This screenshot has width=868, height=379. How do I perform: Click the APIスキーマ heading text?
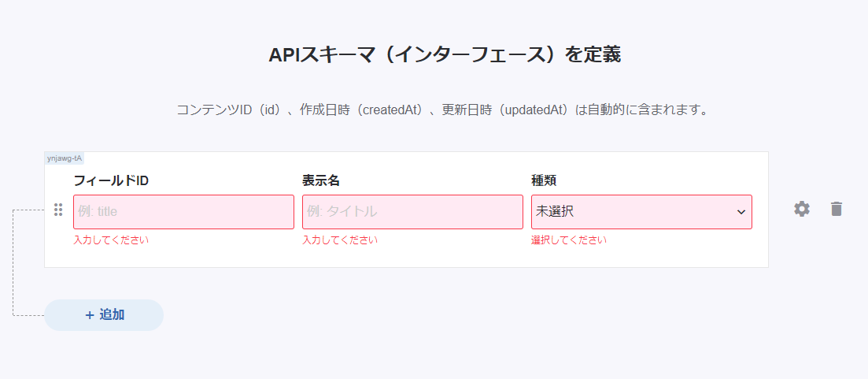445,55
